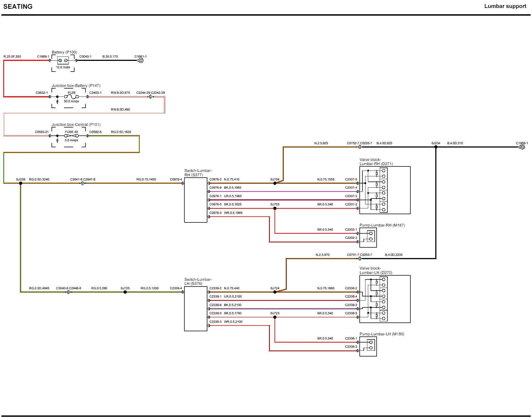This screenshot has width=532, height=419.
Task: Click the FL2B 50 Amps fuse symbol
Action: click(x=71, y=97)
